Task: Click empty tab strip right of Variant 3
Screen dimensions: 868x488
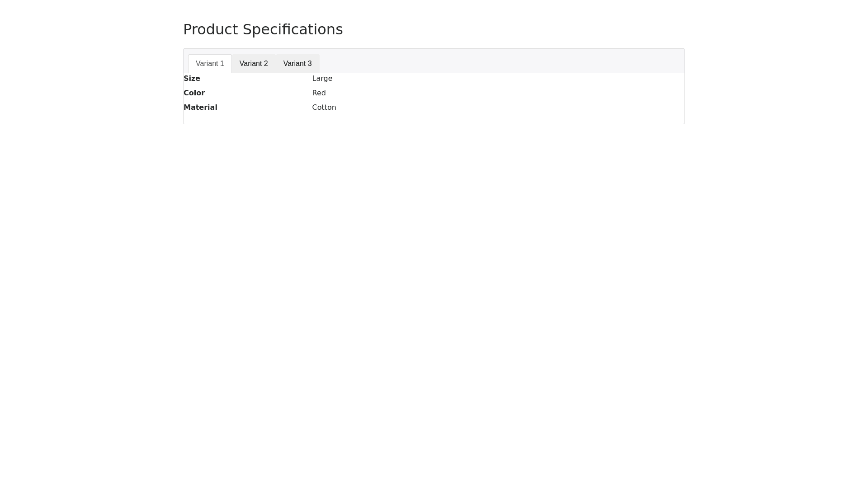Action: pyautogui.click(x=497, y=61)
